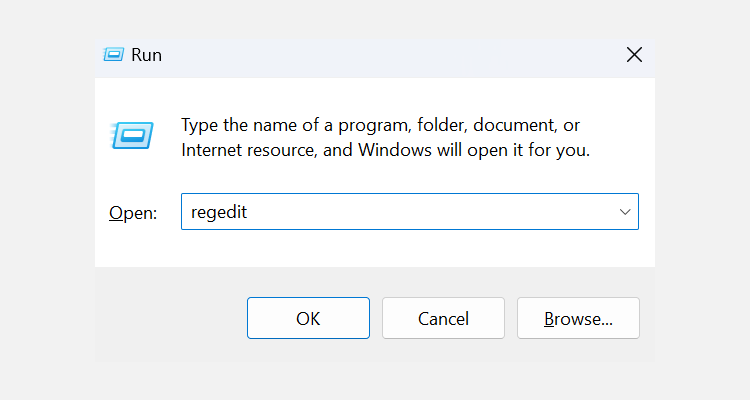Click the "regedit" text in Open field
Image resolution: width=750 pixels, height=400 pixels.
point(219,212)
